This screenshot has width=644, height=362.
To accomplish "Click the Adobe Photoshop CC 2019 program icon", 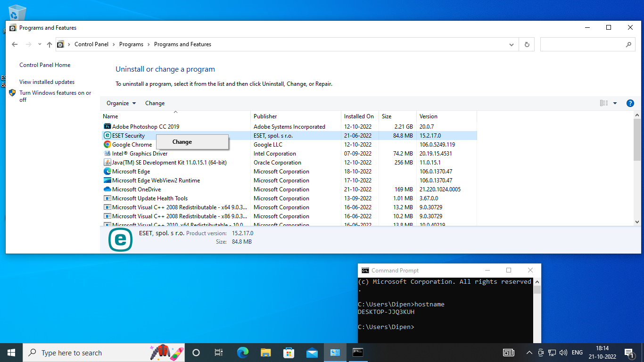I will (x=107, y=126).
